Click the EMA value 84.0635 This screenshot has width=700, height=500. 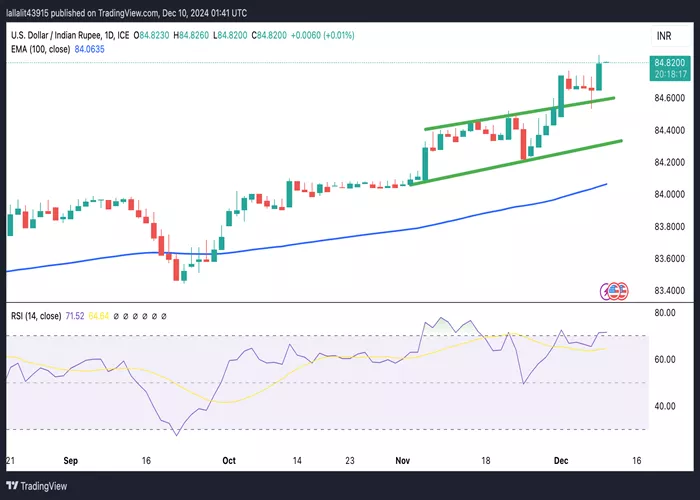point(89,49)
